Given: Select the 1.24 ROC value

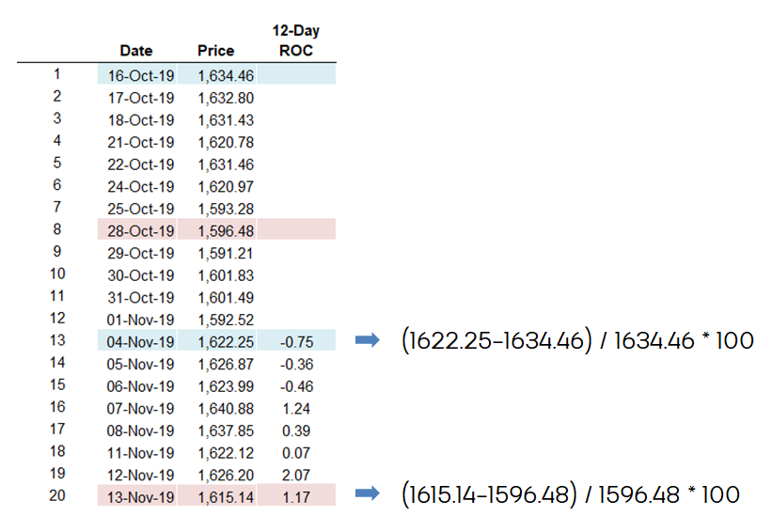Looking at the screenshot, I should tap(296, 409).
